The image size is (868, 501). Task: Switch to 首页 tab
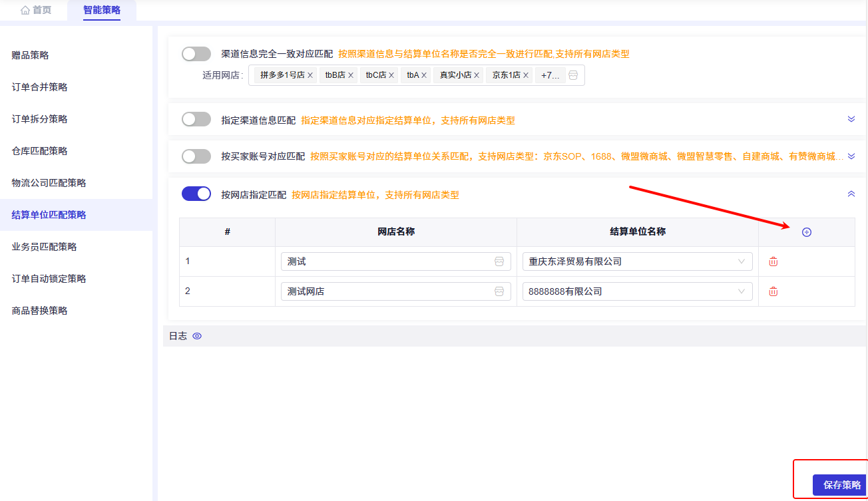35,10
